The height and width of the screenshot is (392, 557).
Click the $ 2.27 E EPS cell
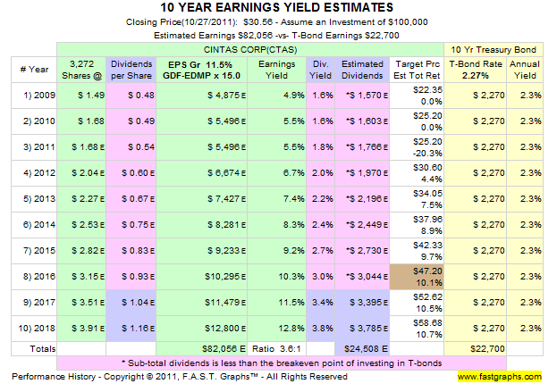click(x=81, y=199)
